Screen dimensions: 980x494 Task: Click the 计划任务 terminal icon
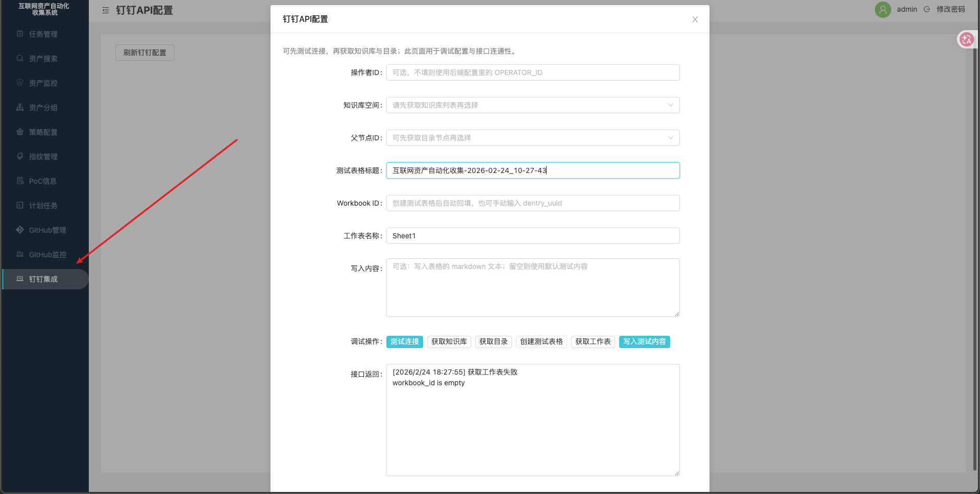coord(20,205)
